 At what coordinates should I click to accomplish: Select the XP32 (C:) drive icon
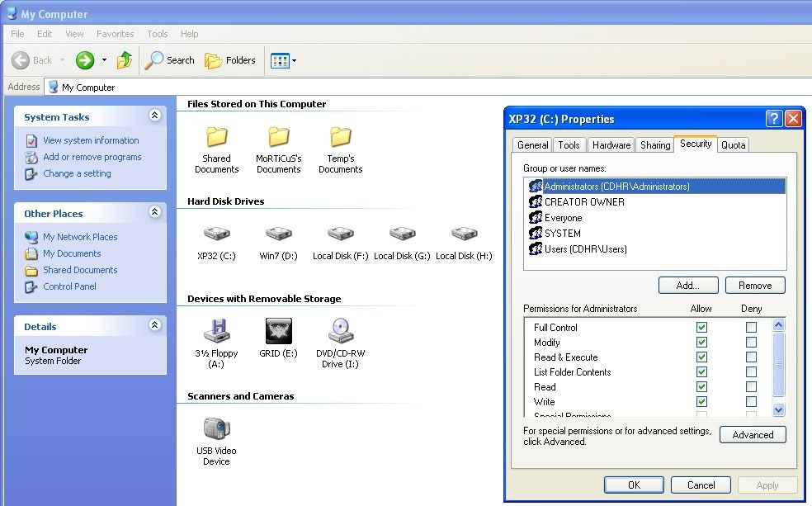(x=216, y=234)
